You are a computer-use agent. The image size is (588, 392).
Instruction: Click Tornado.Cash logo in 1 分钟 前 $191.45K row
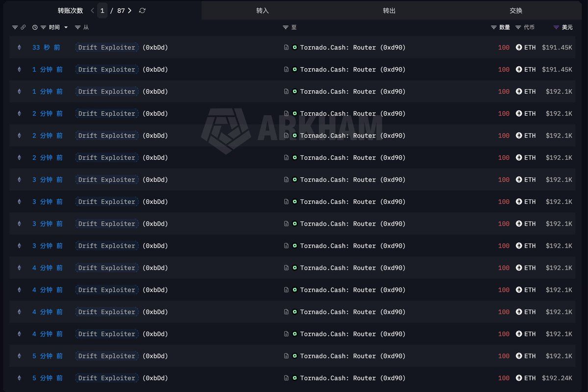[295, 69]
